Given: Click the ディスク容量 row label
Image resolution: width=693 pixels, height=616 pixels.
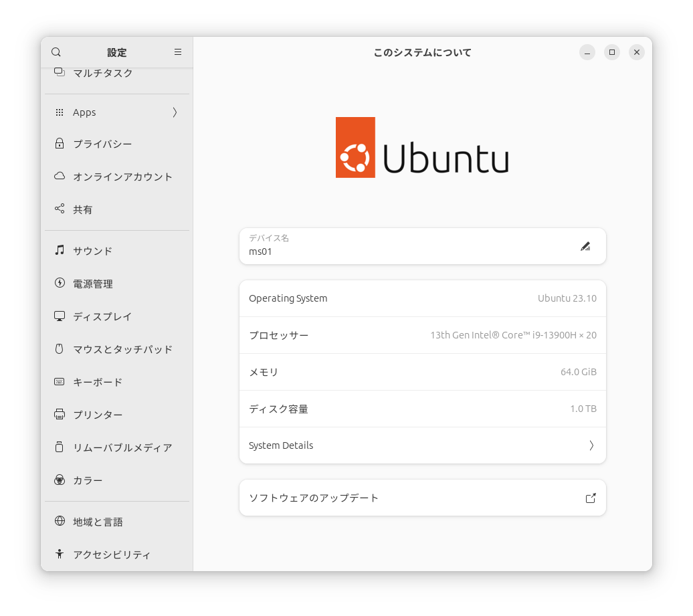Looking at the screenshot, I should tap(278, 409).
